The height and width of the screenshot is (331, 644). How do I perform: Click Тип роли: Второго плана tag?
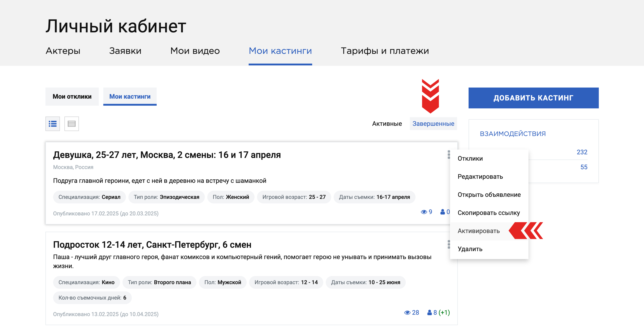pyautogui.click(x=159, y=282)
